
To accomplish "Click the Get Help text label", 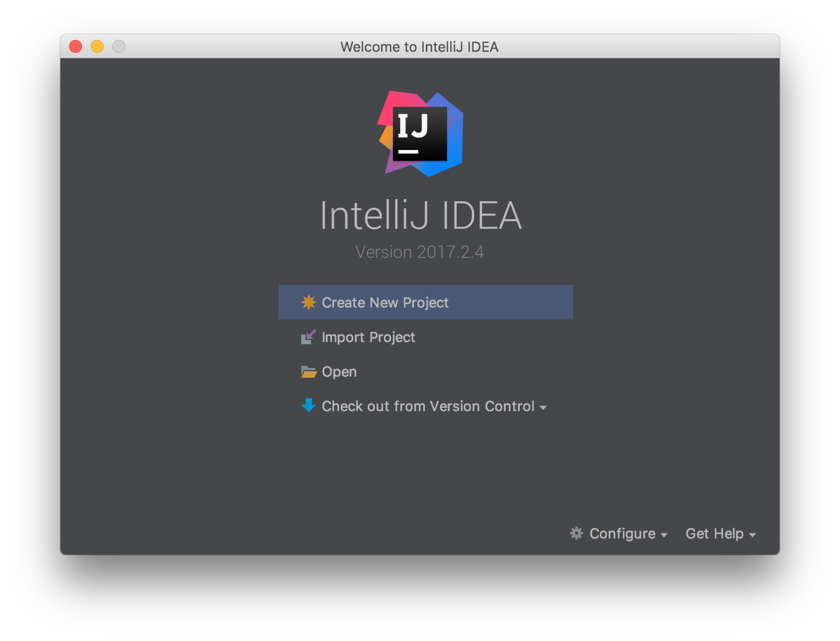I will pos(714,534).
